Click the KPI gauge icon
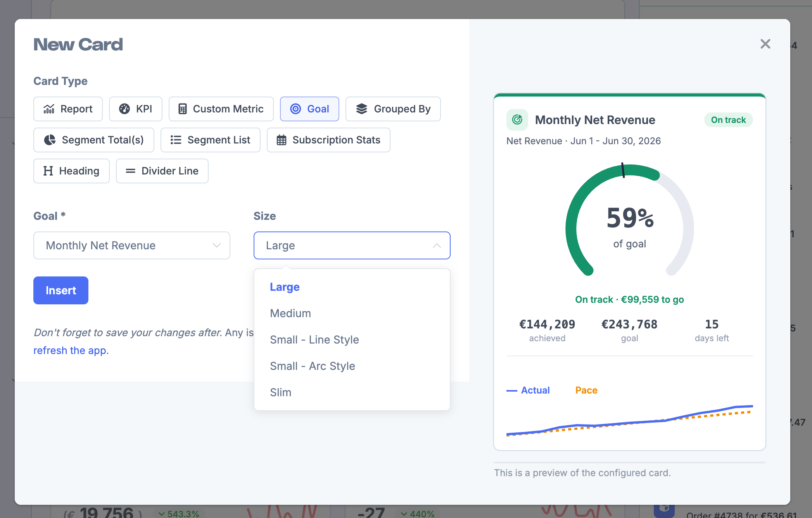812x518 pixels. [x=124, y=109]
